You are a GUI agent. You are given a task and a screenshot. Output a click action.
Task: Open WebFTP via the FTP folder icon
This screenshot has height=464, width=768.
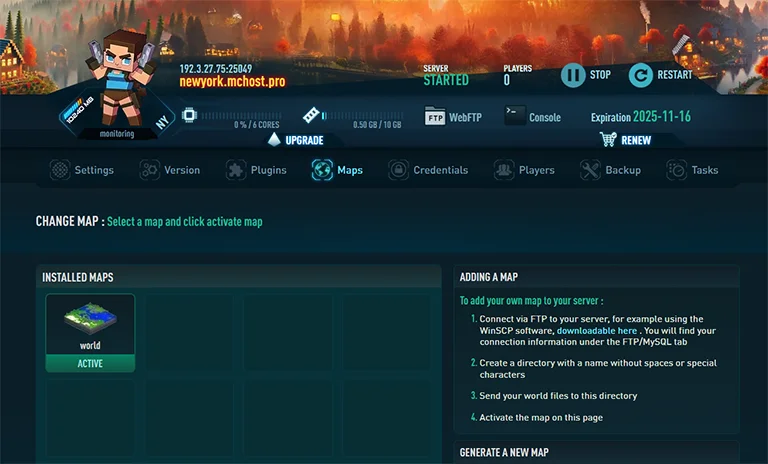[x=434, y=116]
